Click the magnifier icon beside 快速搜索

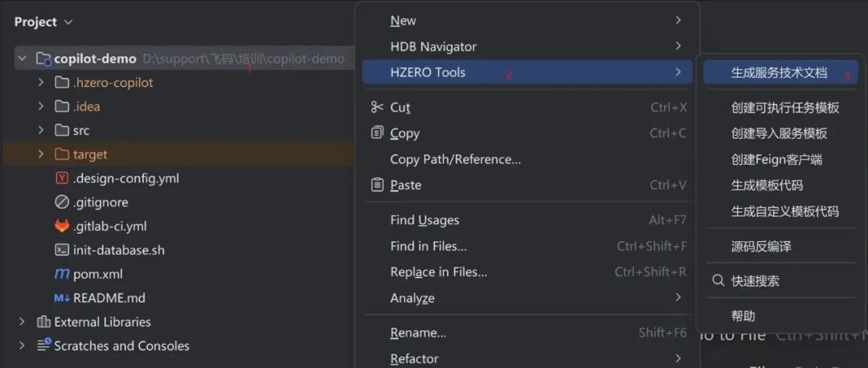coord(719,280)
